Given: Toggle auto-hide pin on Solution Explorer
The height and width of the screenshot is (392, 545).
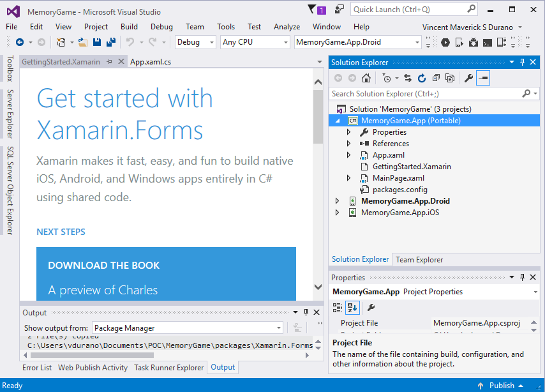Looking at the screenshot, I should click(x=522, y=63).
